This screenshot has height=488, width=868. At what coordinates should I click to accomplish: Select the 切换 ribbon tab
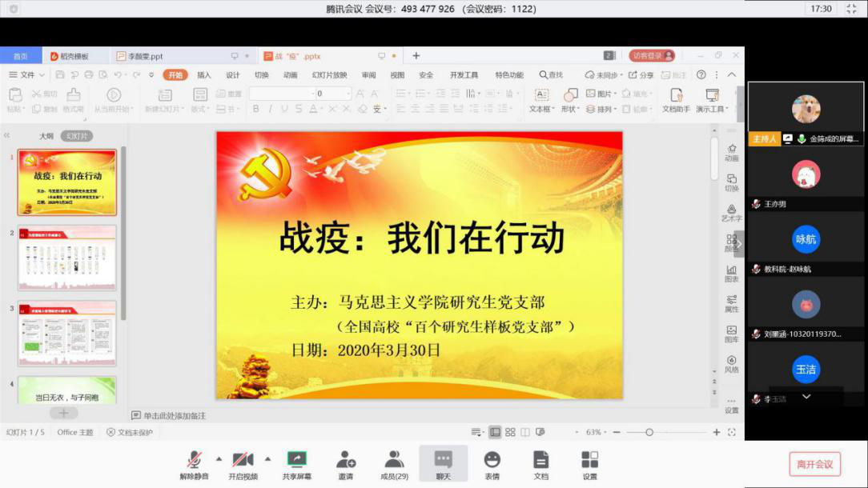(x=261, y=74)
